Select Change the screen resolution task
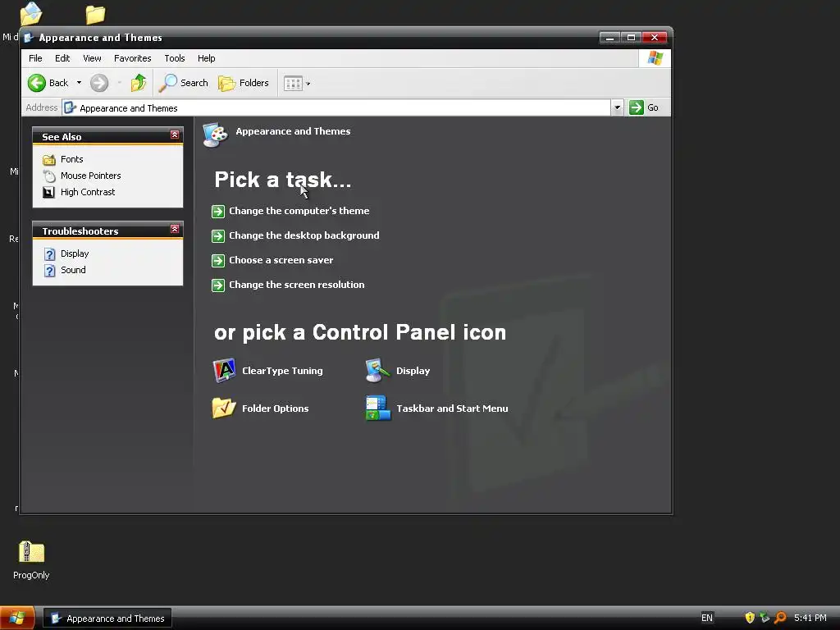This screenshot has height=630, width=840. point(296,285)
